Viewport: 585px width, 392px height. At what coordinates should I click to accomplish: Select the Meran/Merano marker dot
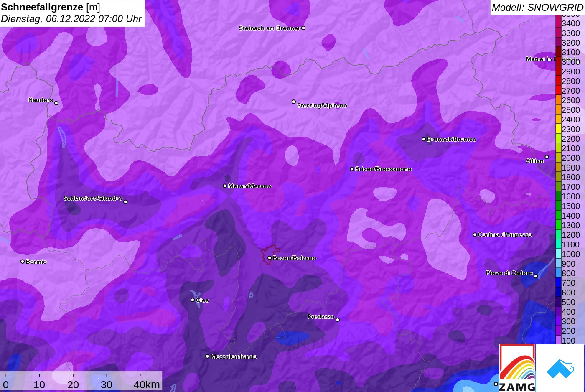[x=225, y=186]
